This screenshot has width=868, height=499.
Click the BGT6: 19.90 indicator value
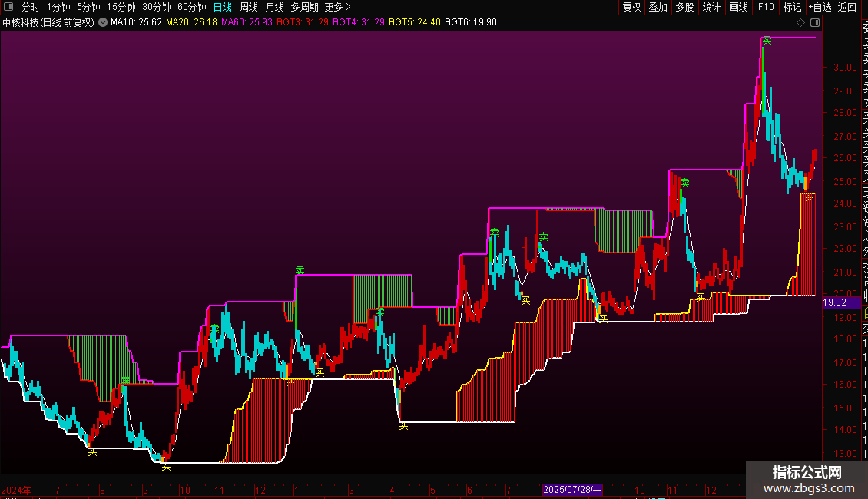(x=471, y=22)
